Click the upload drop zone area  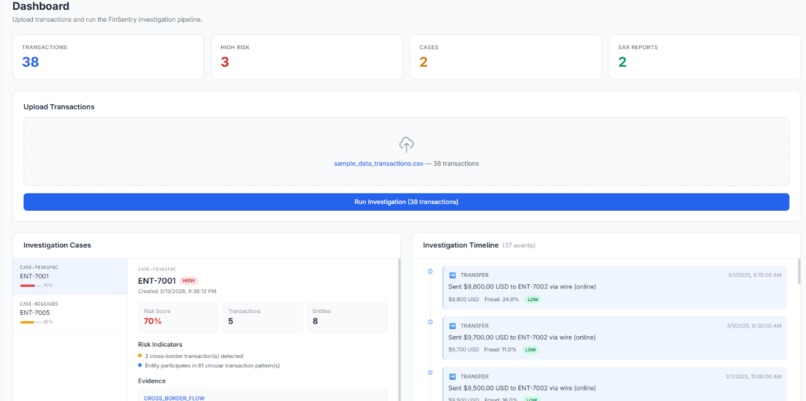coord(406,152)
